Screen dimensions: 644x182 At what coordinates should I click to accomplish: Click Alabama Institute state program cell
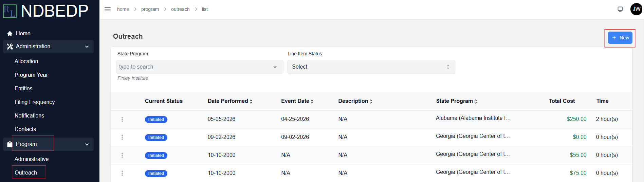pos(473,118)
